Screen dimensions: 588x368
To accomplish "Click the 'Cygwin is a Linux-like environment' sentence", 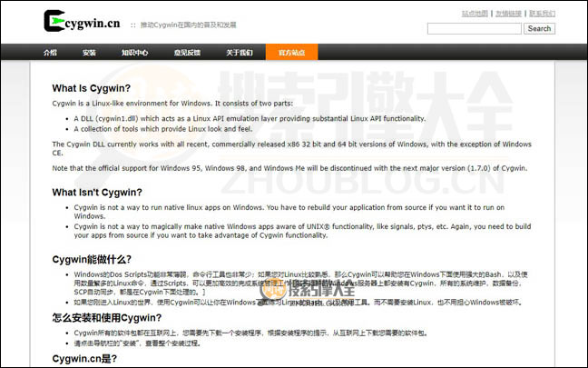I will pos(172,104).
